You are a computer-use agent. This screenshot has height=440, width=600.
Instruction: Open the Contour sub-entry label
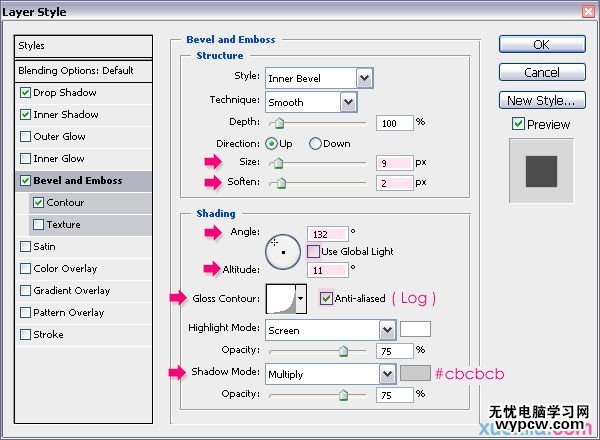coord(65,203)
